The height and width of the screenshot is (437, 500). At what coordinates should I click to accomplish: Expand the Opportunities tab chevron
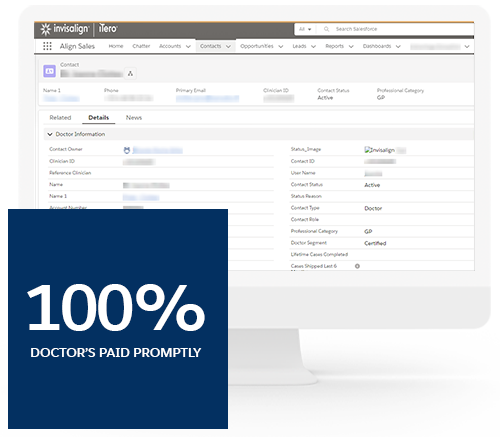tap(281, 46)
